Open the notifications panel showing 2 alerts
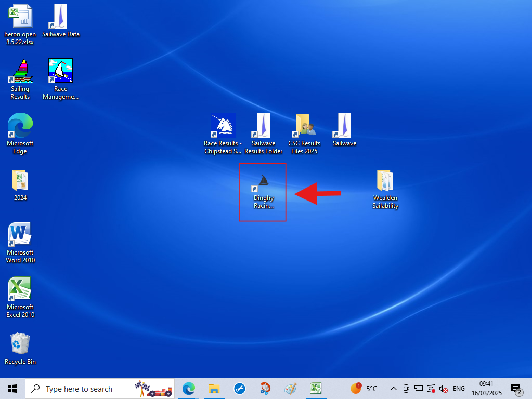 [515, 388]
